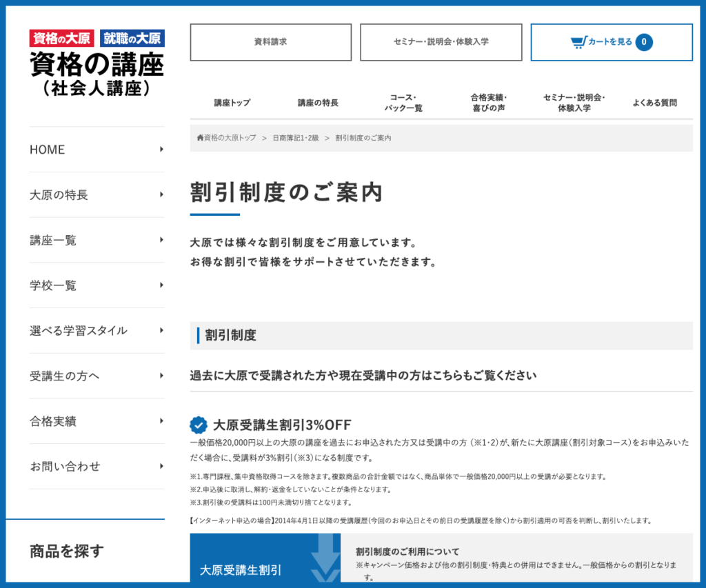Click the 大原受講生割引3%OFF heading
This screenshot has width=706, height=588.
point(282,425)
